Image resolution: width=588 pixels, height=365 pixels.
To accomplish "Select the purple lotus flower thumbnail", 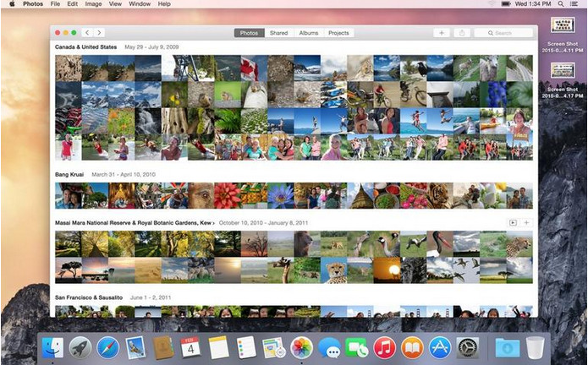I will coord(281,195).
